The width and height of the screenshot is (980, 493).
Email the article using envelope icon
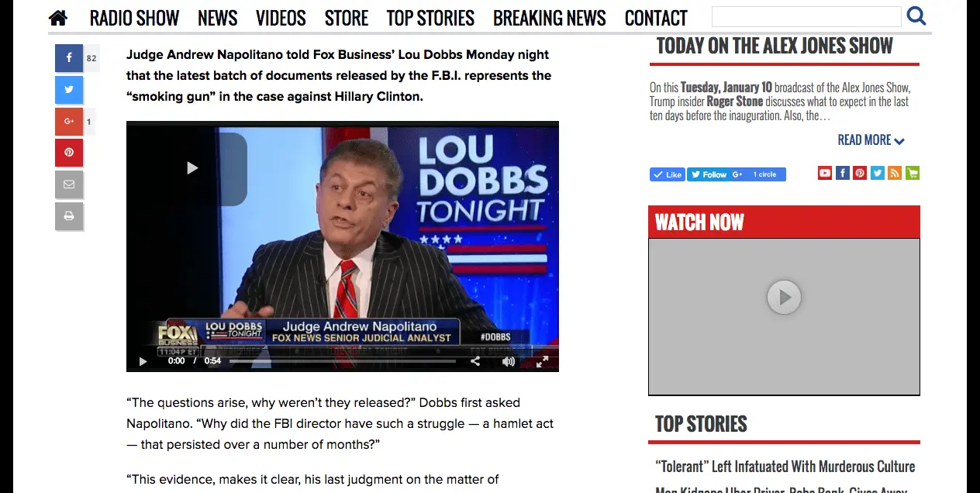[69, 184]
